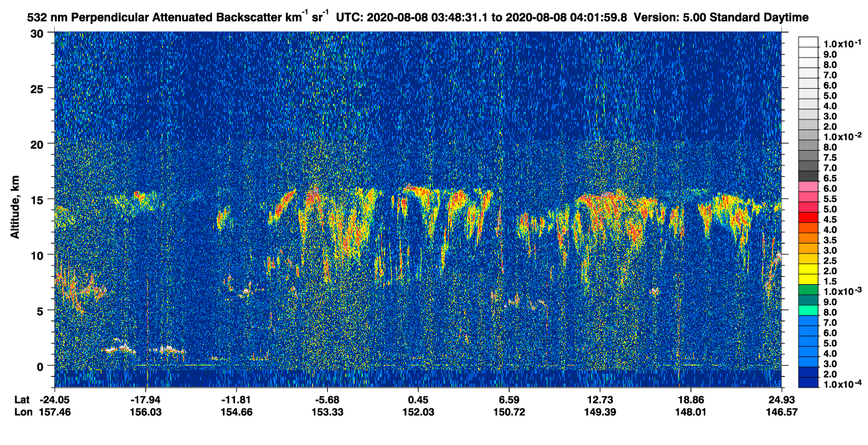
Task: Click latitude value '-24.05'
Action: tap(55, 400)
